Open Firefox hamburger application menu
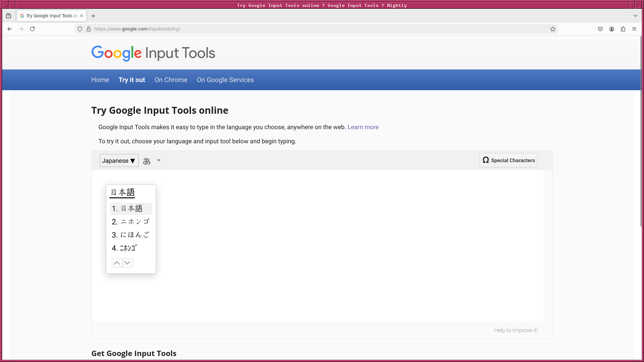 [x=634, y=29]
